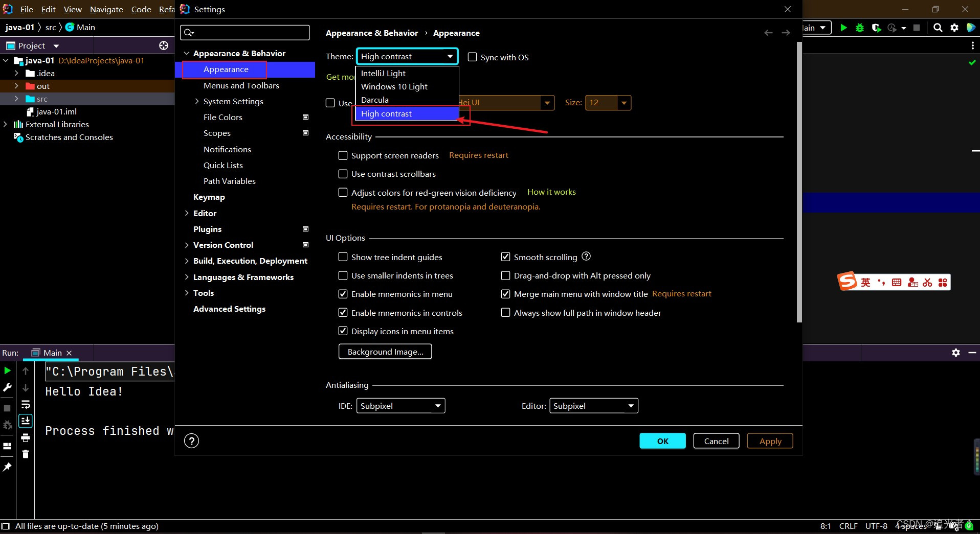Screen dimensions: 980x534
Task: Open editor tab options three-dot icon
Action: tap(972, 45)
